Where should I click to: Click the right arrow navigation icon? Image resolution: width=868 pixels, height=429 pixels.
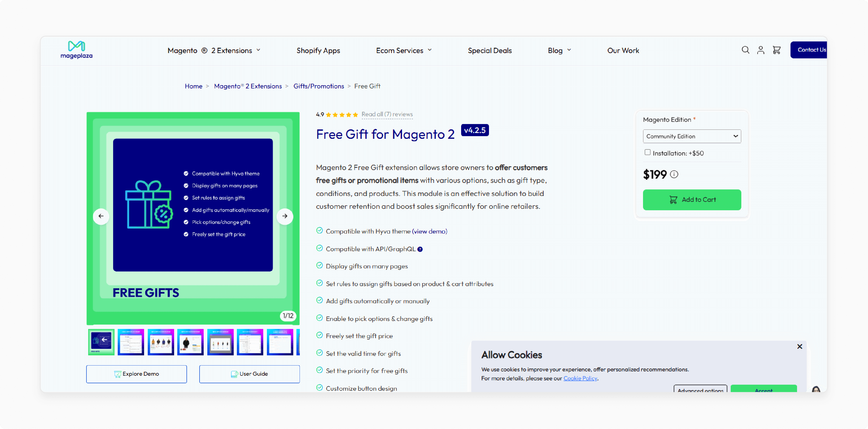click(285, 216)
